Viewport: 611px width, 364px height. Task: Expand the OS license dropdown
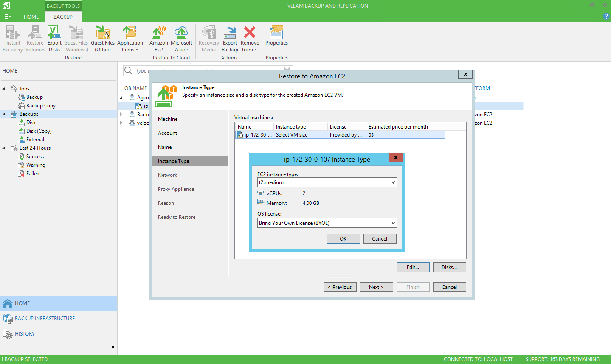tap(393, 223)
